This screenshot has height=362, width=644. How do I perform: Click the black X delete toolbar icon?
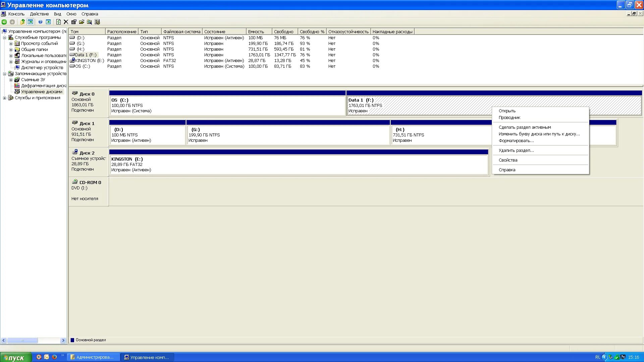(x=66, y=22)
